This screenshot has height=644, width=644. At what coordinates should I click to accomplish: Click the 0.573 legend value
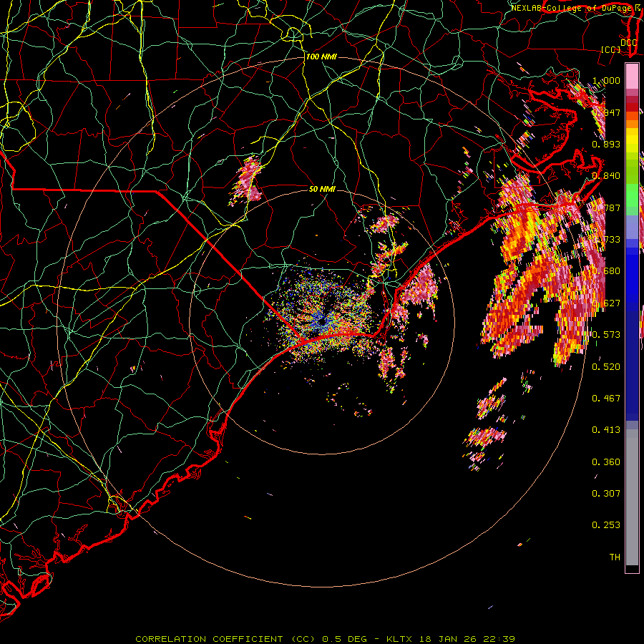[606, 334]
